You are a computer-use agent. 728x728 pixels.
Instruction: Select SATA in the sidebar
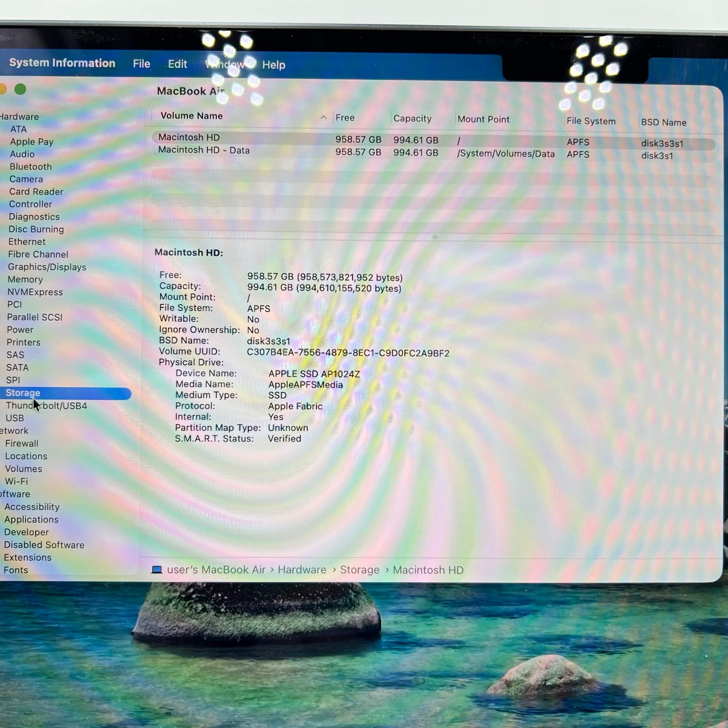[17, 368]
